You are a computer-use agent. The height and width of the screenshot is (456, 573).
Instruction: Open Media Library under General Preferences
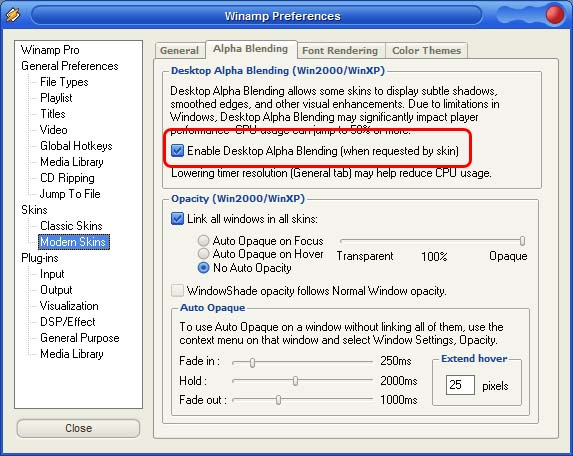pyautogui.click(x=72, y=162)
